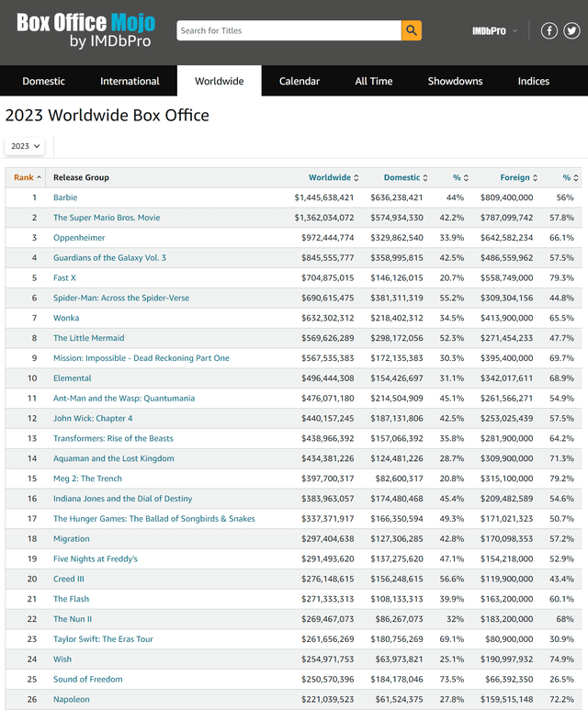Click The Flash worldwide gross $271,333,313
588x710 pixels.
tap(328, 599)
